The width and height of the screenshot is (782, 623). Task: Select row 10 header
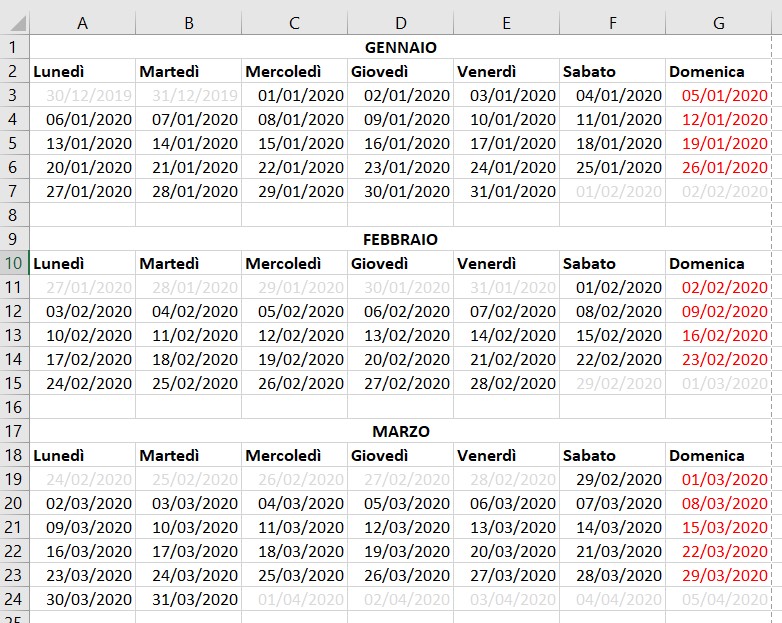[14, 264]
